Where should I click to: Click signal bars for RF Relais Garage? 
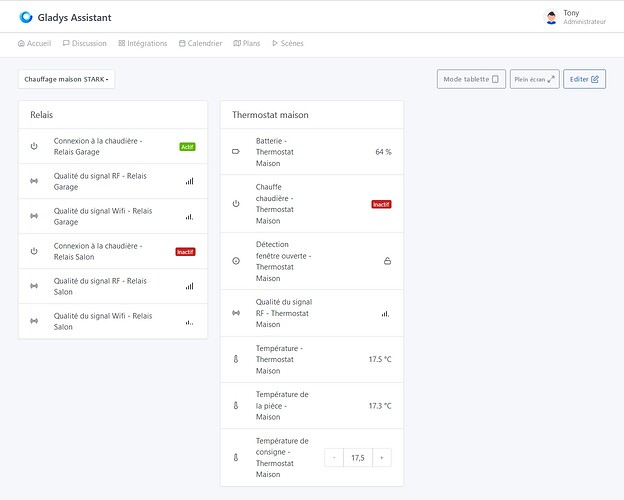point(189,181)
